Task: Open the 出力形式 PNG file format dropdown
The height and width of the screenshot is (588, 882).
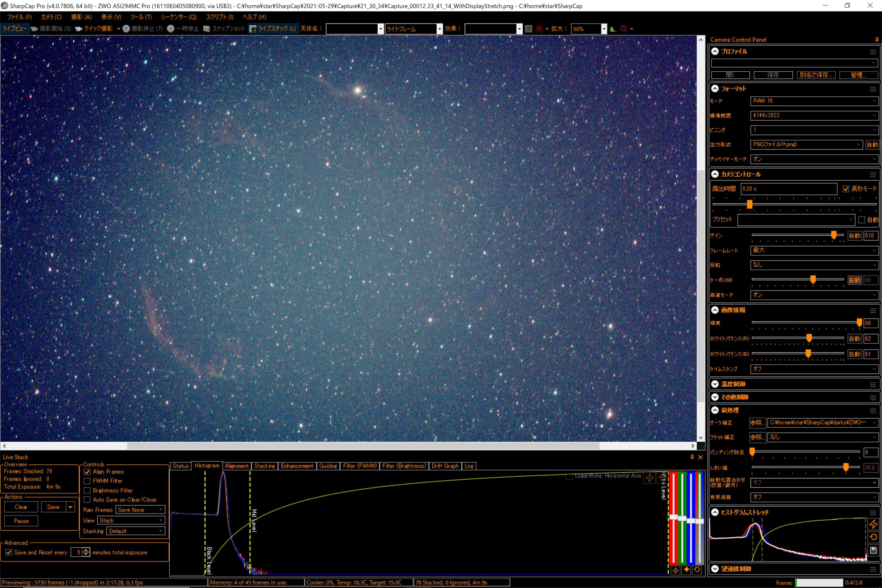Action: [x=806, y=144]
